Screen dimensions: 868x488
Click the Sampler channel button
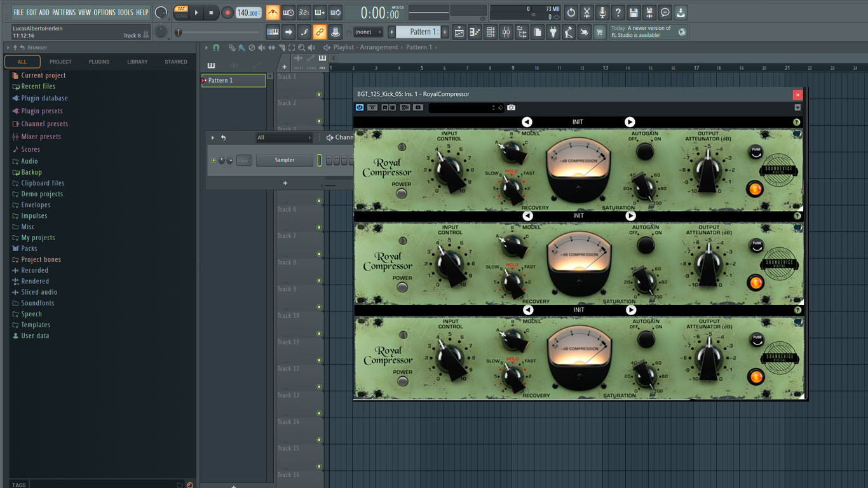(x=285, y=160)
